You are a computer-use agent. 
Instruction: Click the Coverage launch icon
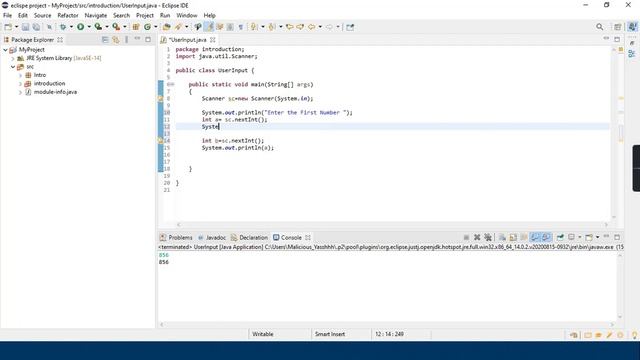98,27
